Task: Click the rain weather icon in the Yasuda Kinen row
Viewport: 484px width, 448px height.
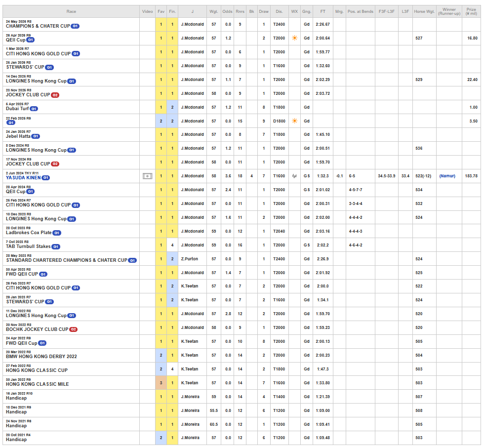Action: pos(294,176)
